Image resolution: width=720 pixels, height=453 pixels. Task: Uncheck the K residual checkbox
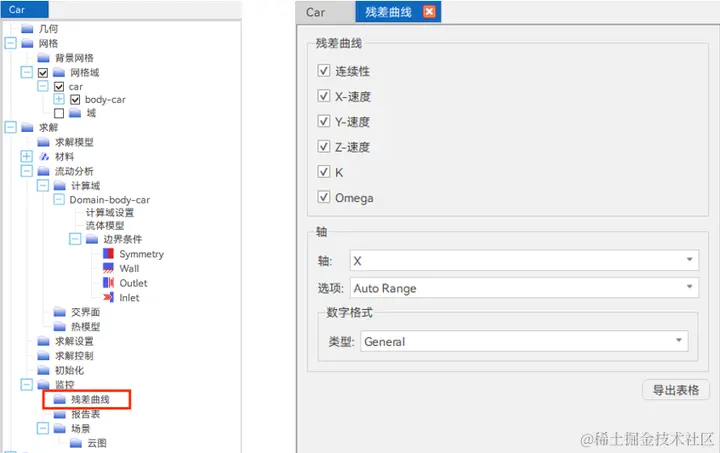(324, 172)
